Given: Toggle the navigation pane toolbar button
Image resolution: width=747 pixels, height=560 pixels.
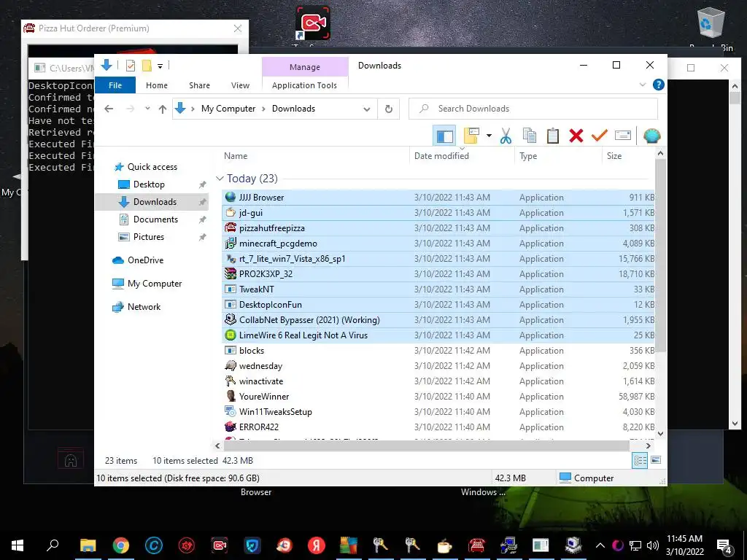Looking at the screenshot, I should [x=444, y=136].
